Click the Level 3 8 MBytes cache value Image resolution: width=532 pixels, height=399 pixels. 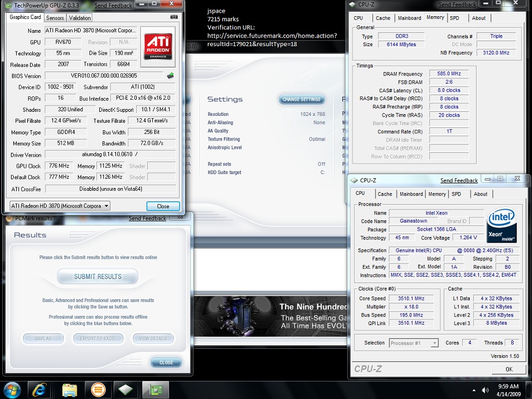(x=496, y=323)
